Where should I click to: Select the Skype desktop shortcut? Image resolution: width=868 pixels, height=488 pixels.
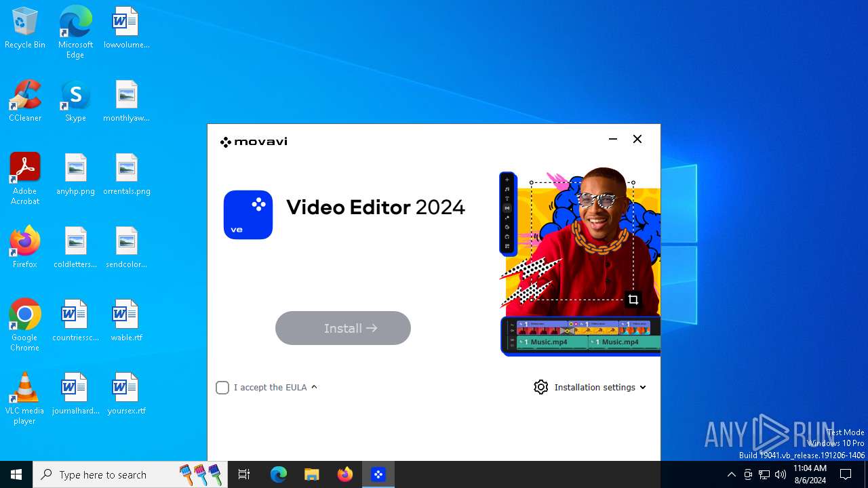pos(75,102)
